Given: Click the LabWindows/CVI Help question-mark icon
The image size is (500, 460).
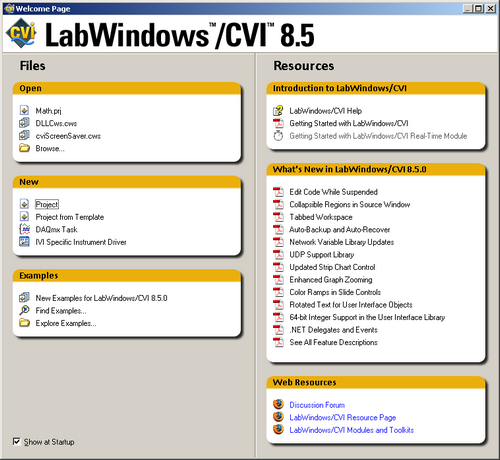Looking at the screenshot, I should point(278,110).
